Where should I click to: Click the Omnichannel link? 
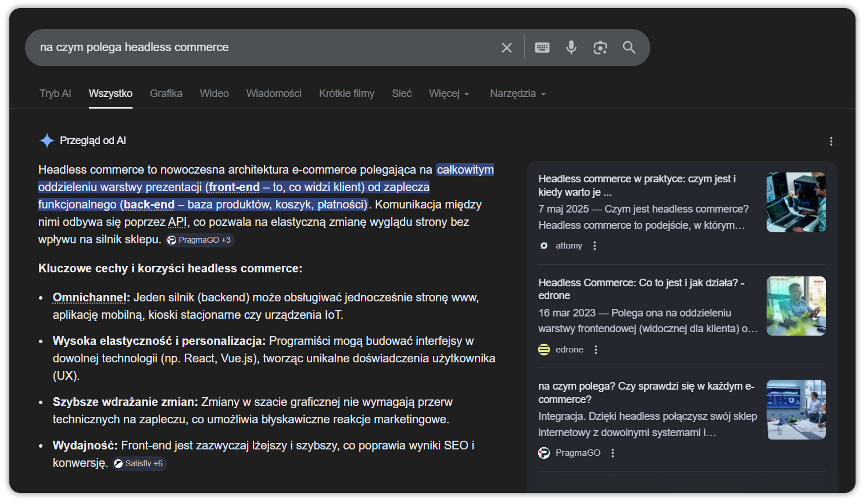(x=90, y=297)
